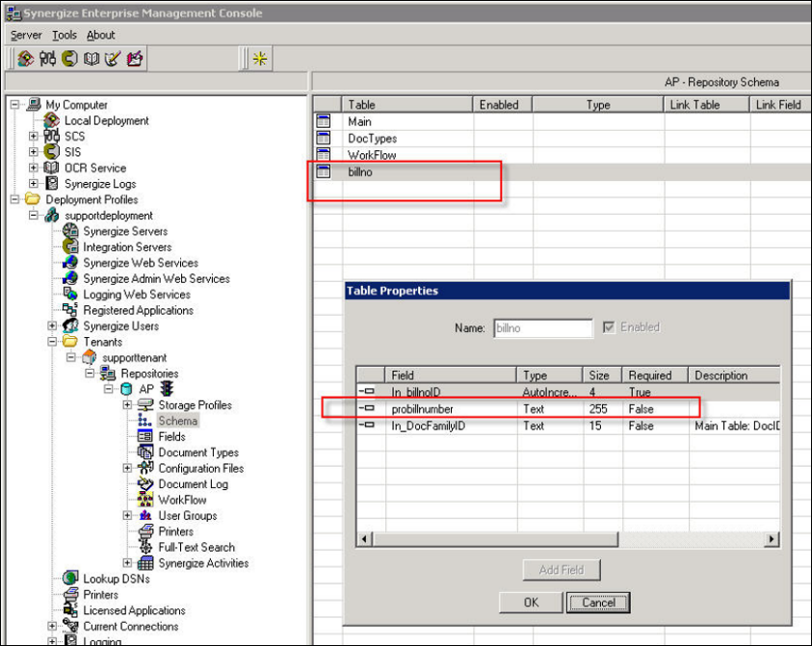Viewport: 812px width, 646px height.
Task: Select the WorkFlow table row in schema
Action: pos(562,155)
